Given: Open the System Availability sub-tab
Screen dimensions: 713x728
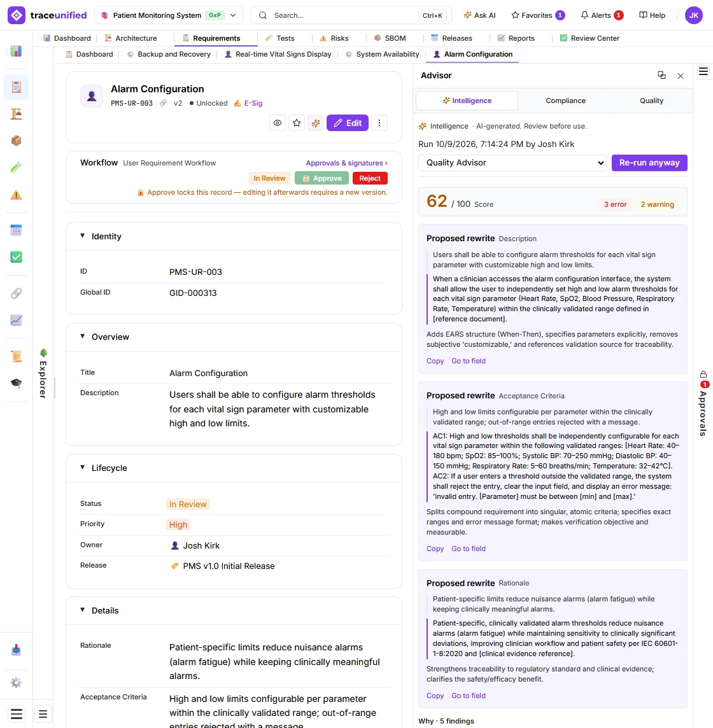Looking at the screenshot, I should (382, 54).
